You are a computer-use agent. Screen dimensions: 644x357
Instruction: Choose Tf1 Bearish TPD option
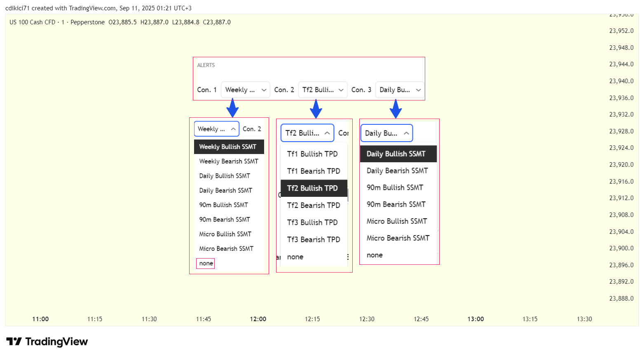[314, 171]
